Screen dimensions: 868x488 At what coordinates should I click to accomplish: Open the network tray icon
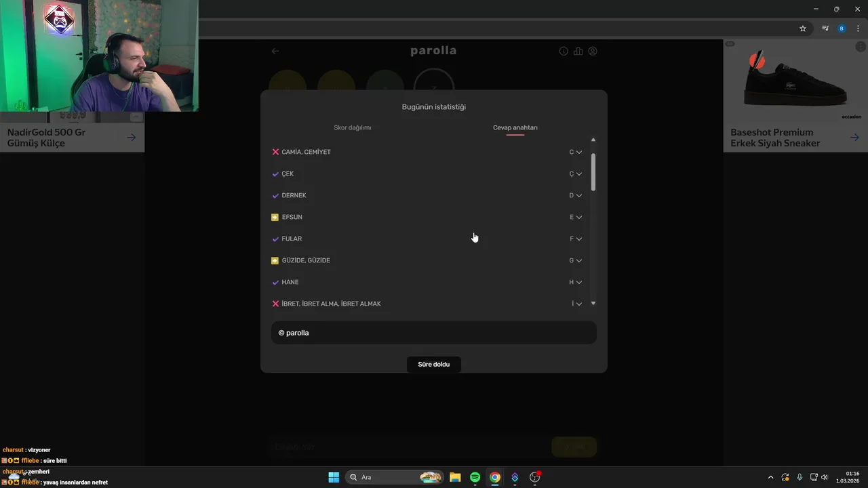coord(814,477)
